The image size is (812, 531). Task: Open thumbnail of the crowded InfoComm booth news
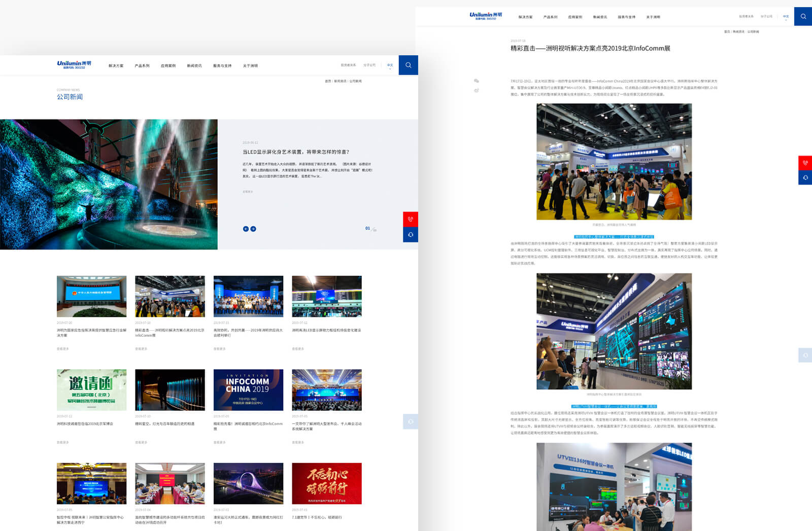click(170, 297)
